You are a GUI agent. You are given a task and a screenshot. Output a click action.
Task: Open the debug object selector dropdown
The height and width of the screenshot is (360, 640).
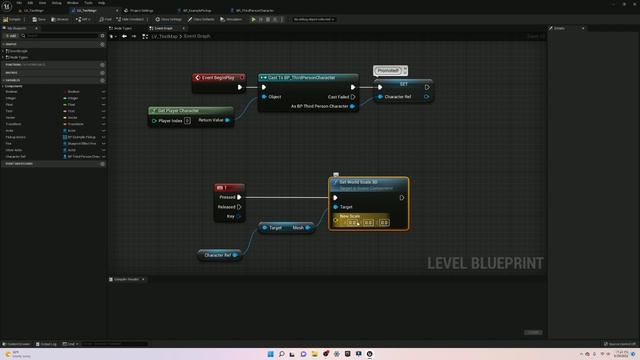313,19
